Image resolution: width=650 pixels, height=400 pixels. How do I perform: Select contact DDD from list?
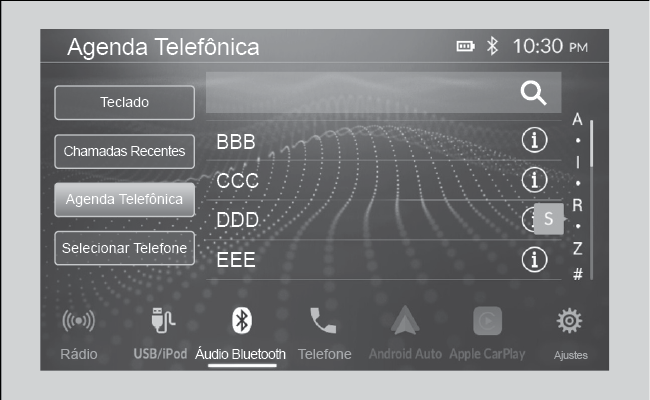coord(383,220)
